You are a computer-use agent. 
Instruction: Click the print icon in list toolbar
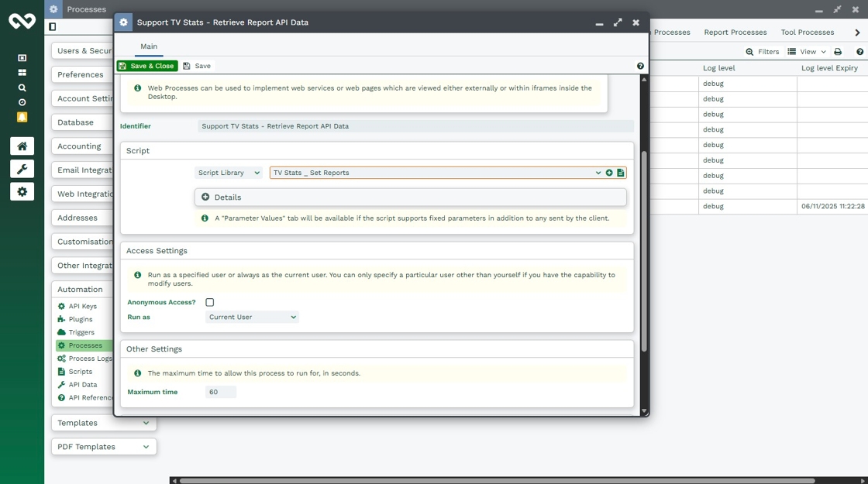[838, 52]
